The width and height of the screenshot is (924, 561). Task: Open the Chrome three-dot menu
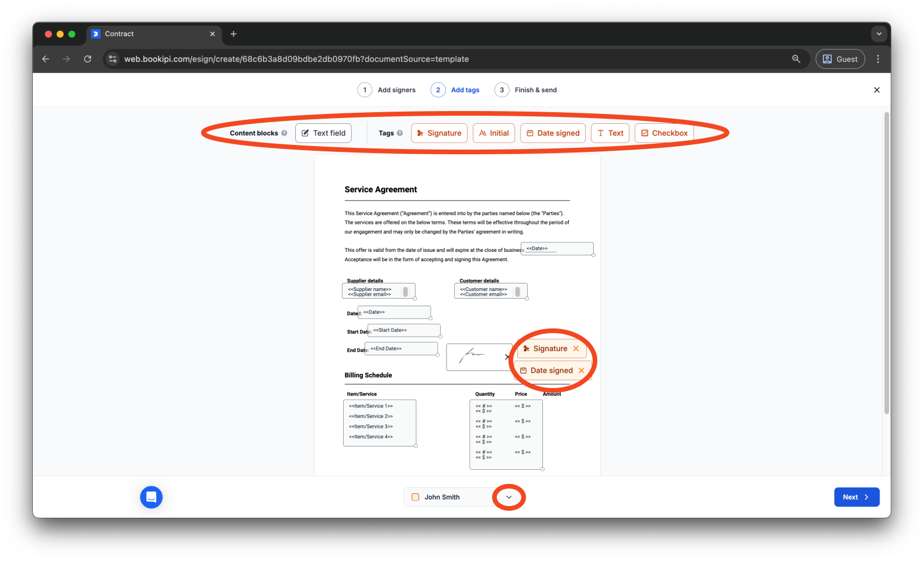click(878, 59)
